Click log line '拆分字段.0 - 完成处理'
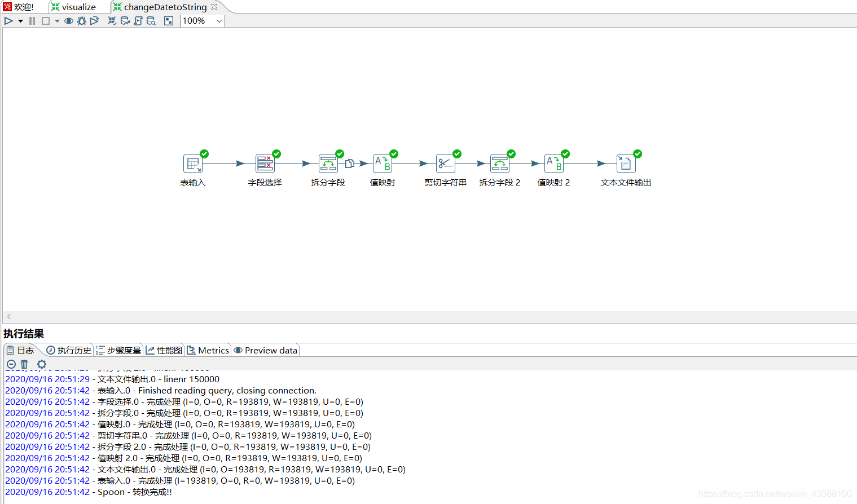The height and width of the screenshot is (504, 857). pyautogui.click(x=184, y=413)
